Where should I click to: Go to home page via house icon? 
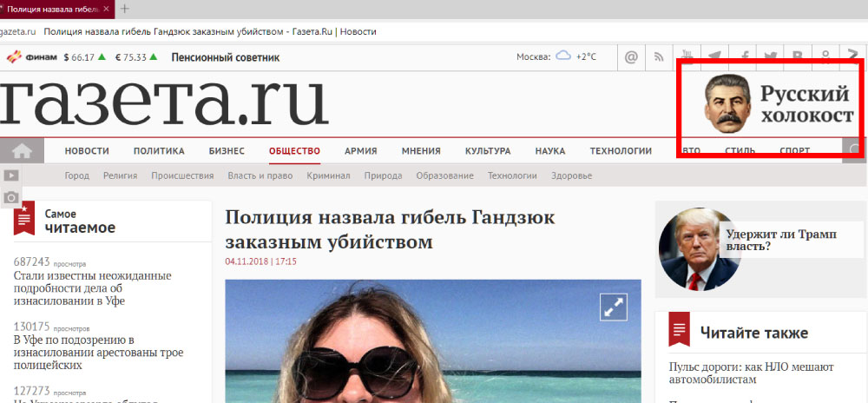click(23, 150)
